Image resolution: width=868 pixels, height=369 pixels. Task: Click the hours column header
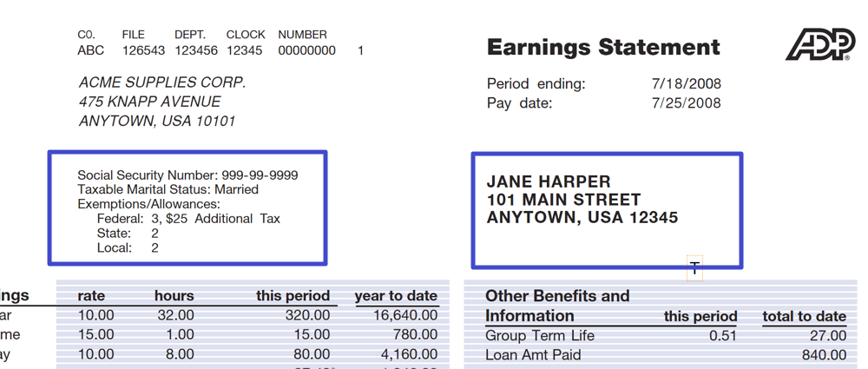click(x=174, y=296)
